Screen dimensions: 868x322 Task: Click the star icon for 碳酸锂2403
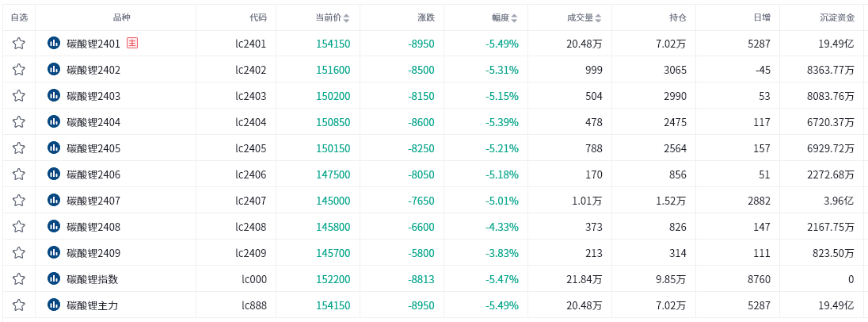[19, 96]
